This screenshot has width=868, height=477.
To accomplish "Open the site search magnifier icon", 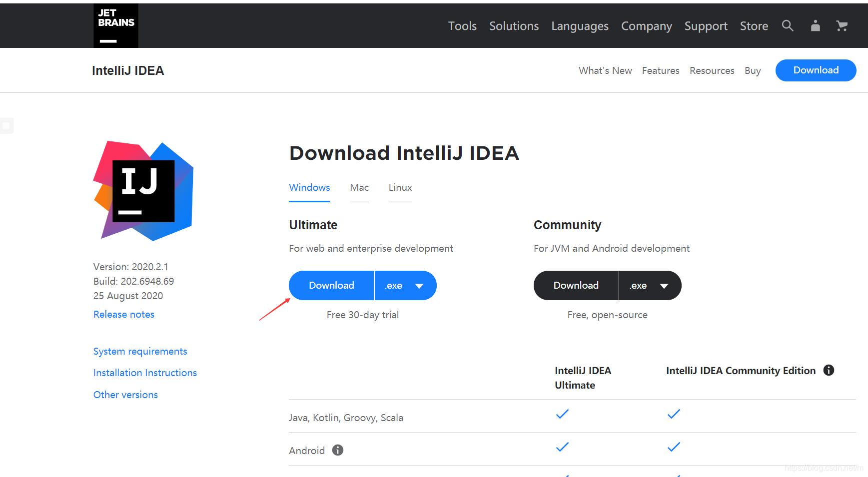I will coord(788,26).
